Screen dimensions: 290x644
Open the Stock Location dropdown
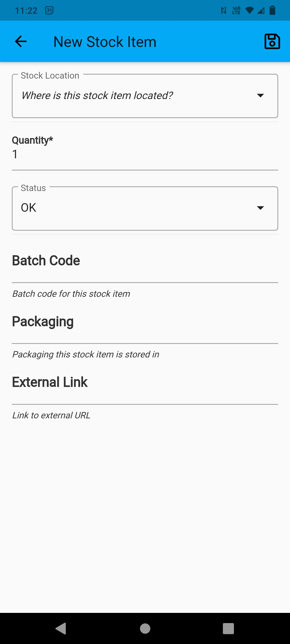pyautogui.click(x=134, y=96)
